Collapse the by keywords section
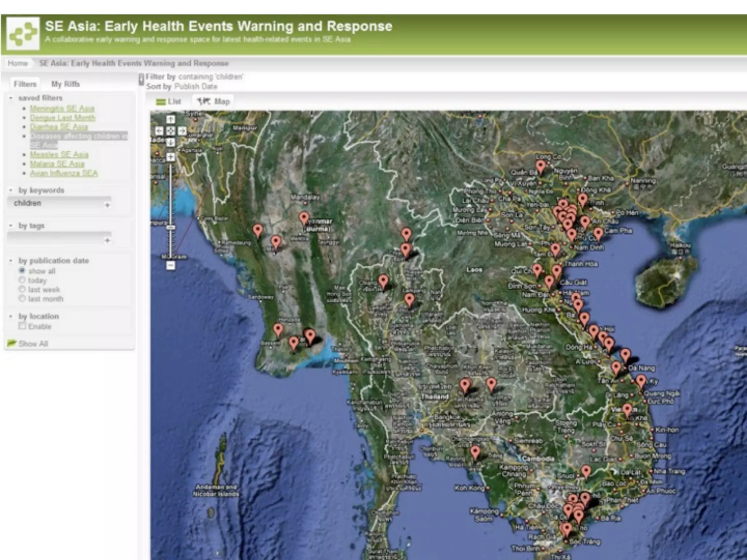The image size is (747, 560). [11, 190]
